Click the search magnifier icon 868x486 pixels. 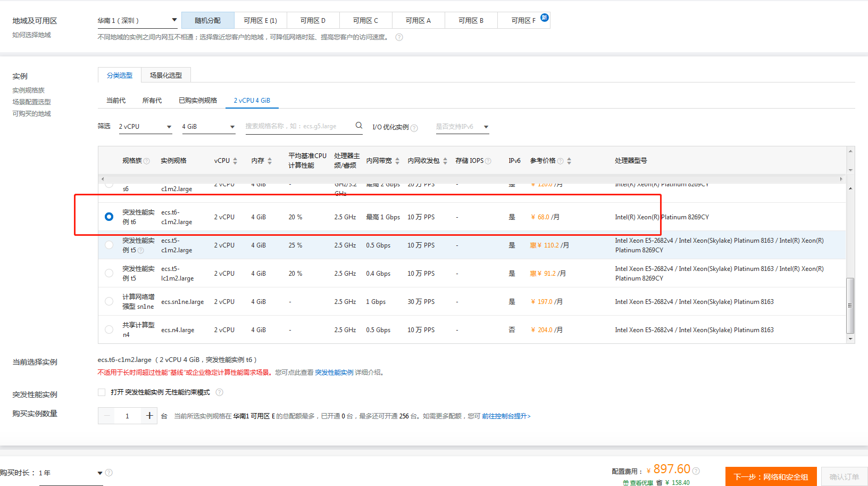(x=359, y=126)
